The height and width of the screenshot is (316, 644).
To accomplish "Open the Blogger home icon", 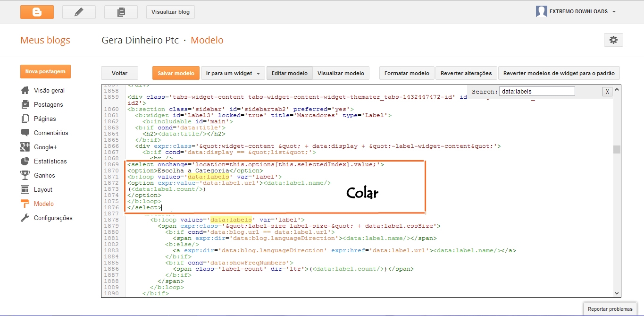I will [x=37, y=11].
